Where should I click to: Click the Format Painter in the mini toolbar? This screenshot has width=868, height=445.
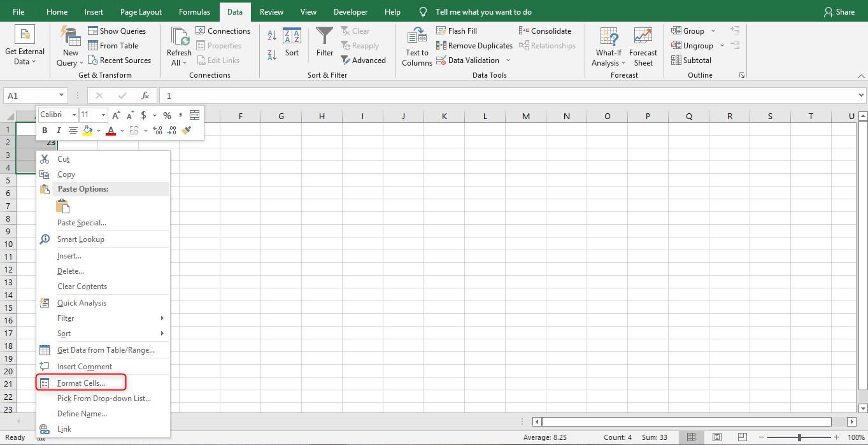point(187,131)
